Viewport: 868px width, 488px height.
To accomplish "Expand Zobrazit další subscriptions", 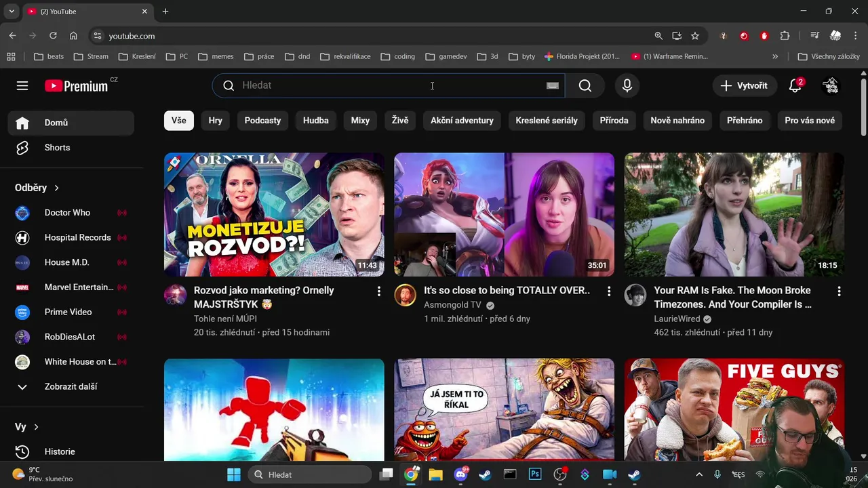I will click(x=71, y=386).
